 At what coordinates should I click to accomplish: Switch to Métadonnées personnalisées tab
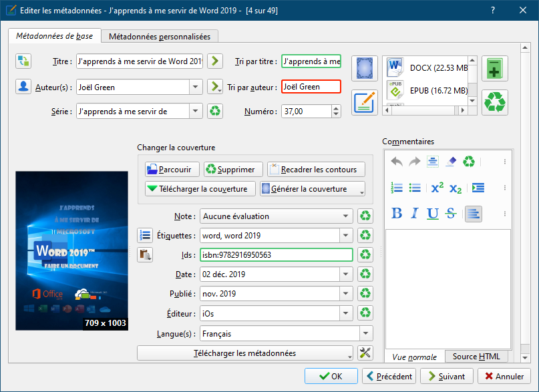pos(160,37)
